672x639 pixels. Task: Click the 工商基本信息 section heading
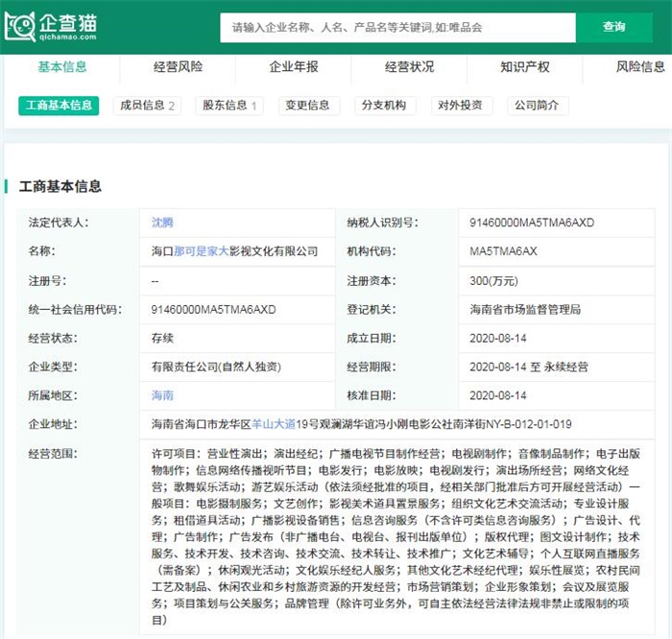60,186
